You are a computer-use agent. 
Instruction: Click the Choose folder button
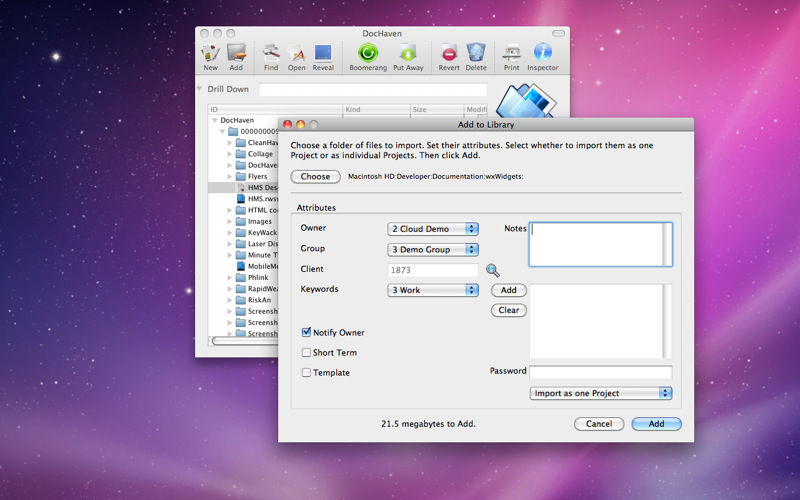coord(315,177)
